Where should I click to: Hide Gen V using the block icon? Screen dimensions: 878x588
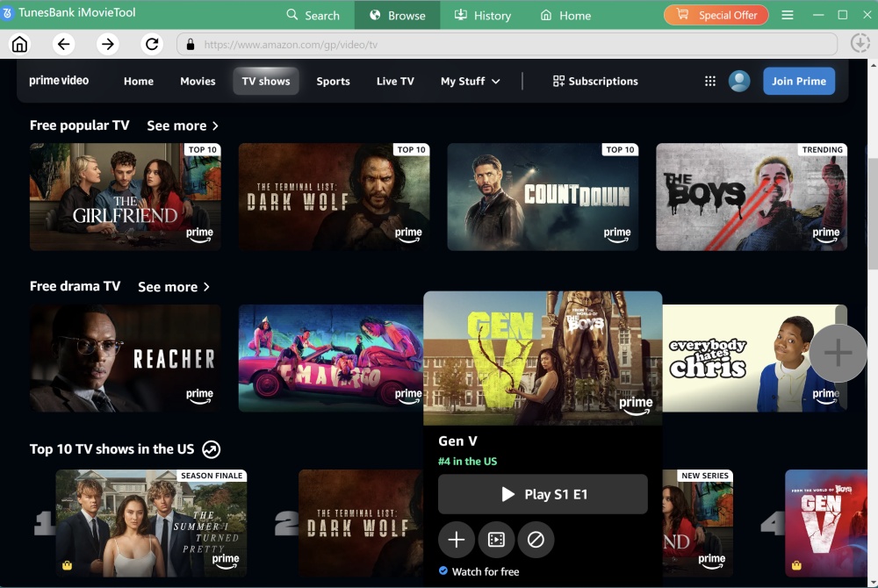click(x=536, y=540)
